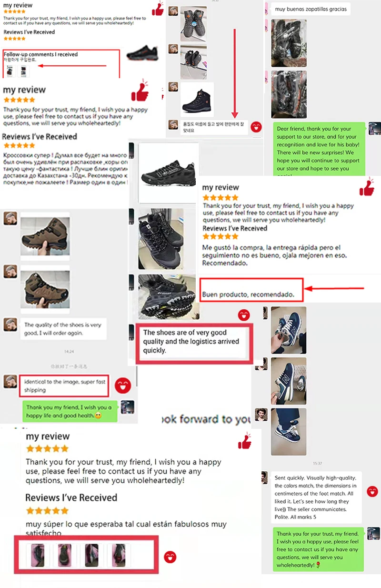Click the buyer avatar beside "quality of the shoes" message
381x588 pixels.
[x=10, y=324]
